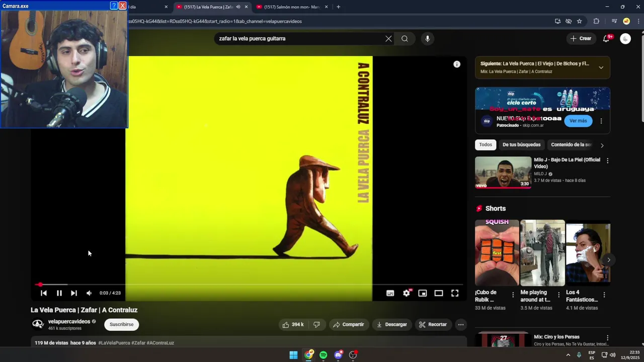
Task: Open Discord from the taskbar
Action: 338,355
